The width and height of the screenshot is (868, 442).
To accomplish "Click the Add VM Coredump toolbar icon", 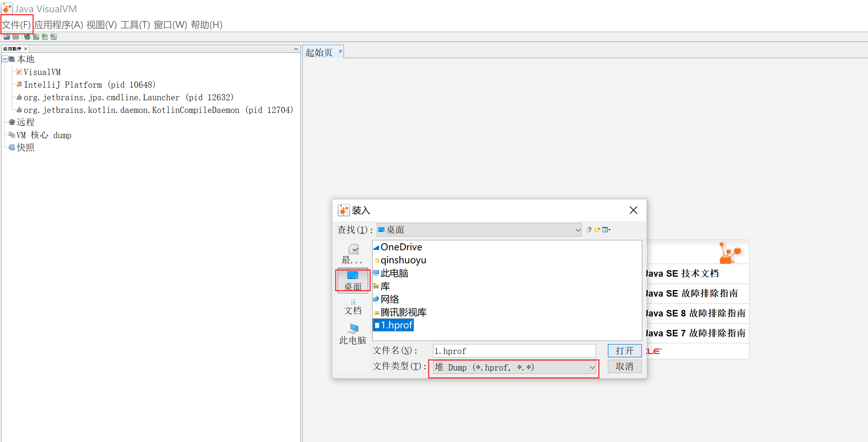I will pos(45,37).
